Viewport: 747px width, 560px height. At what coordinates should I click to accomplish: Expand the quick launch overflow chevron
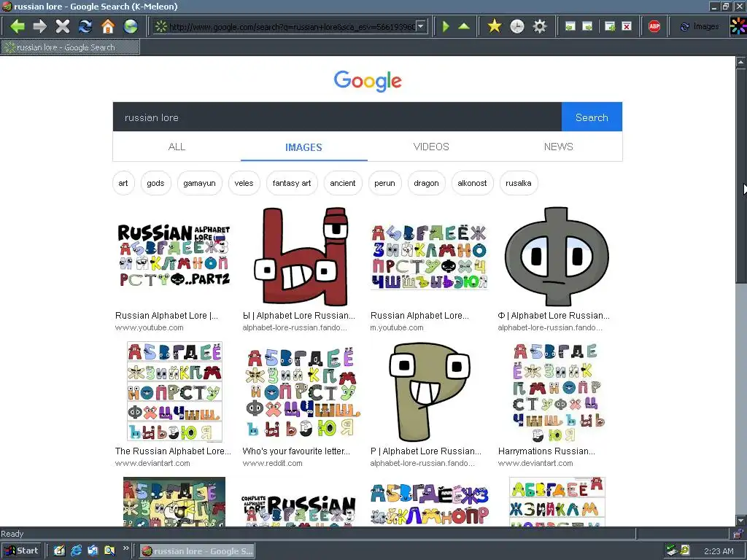[125, 548]
